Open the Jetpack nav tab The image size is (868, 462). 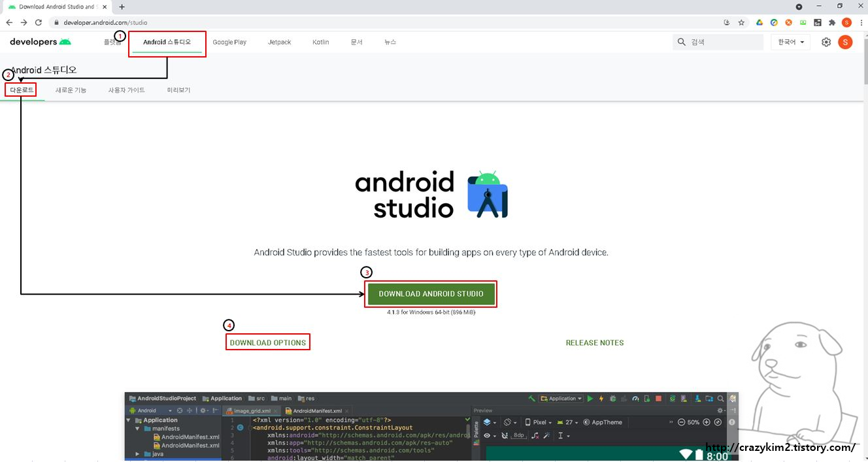pos(279,42)
